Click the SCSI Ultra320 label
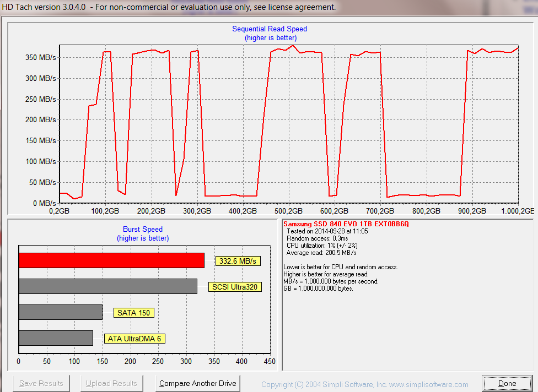The image size is (538, 392). tap(235, 287)
